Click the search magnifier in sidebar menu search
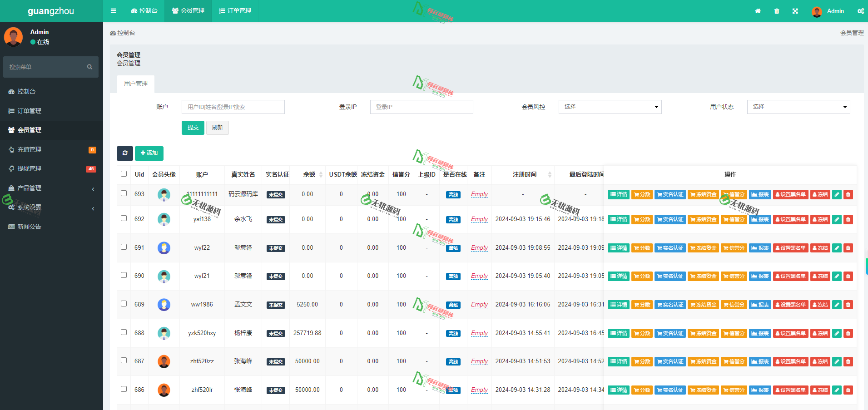This screenshot has width=868, height=410. click(x=89, y=67)
